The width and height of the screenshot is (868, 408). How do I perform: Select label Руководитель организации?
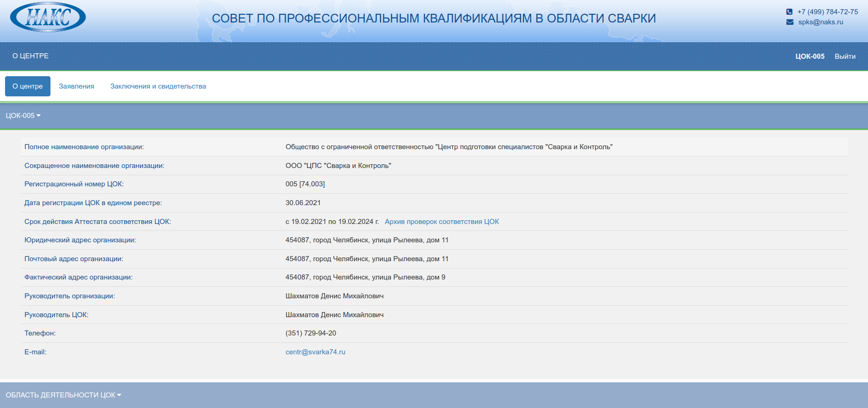[70, 296]
